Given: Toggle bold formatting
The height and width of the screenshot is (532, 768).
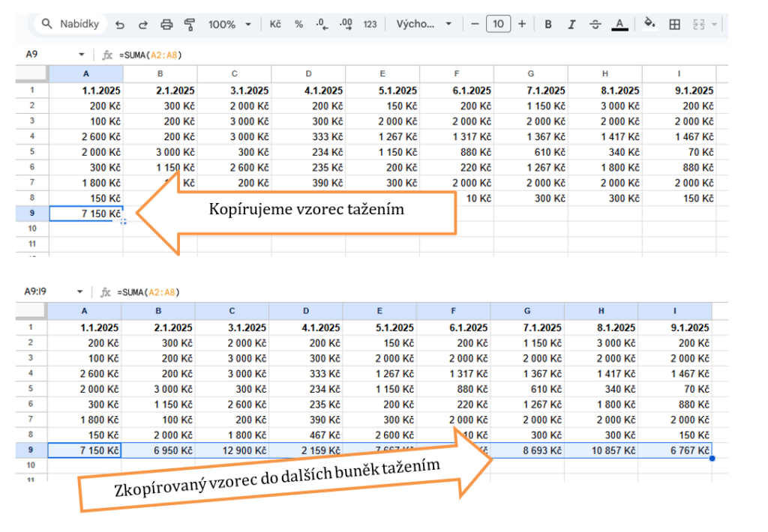Looking at the screenshot, I should click(548, 25).
